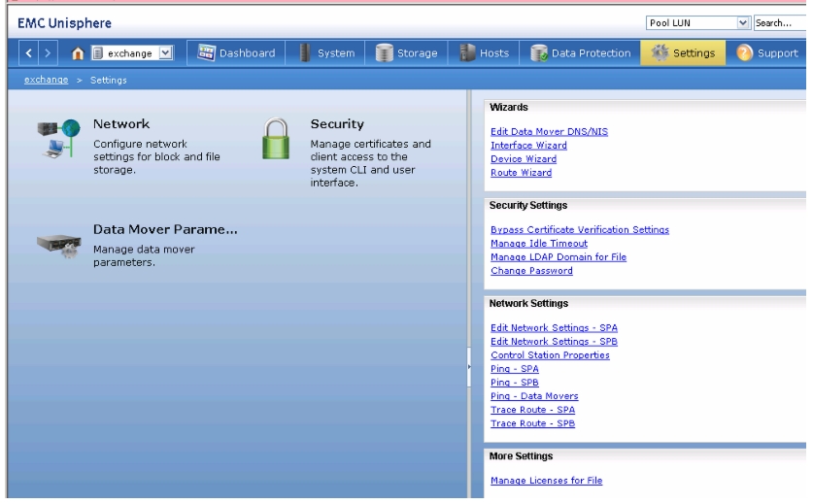Click the Settings gear icon
Viewport: 813px width, 504px height.
point(660,52)
